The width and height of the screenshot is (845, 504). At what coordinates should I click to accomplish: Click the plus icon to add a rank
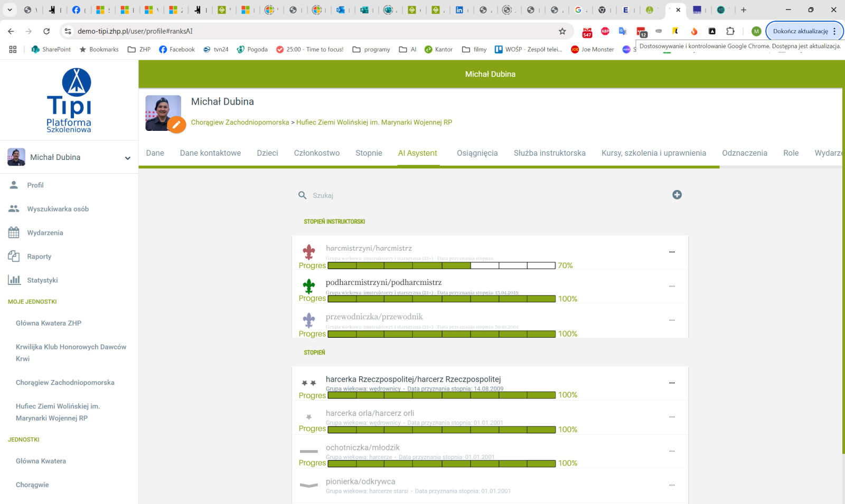[x=677, y=195]
